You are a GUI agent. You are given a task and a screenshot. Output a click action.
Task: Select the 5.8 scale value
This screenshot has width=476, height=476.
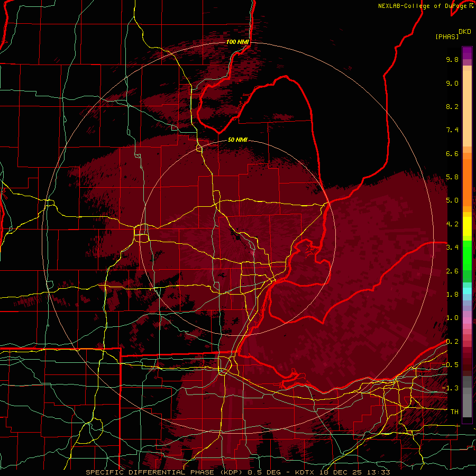[452, 177]
